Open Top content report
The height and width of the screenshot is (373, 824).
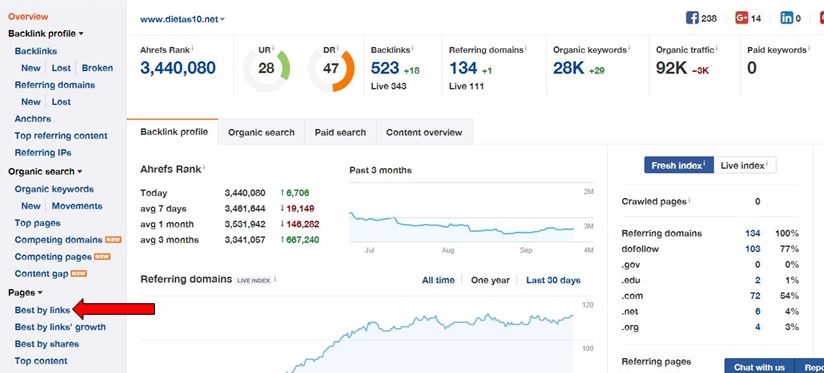click(41, 361)
